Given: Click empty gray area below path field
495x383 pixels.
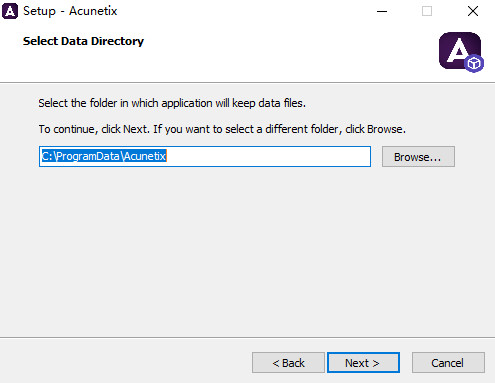Looking at the screenshot, I should pyautogui.click(x=247, y=250).
